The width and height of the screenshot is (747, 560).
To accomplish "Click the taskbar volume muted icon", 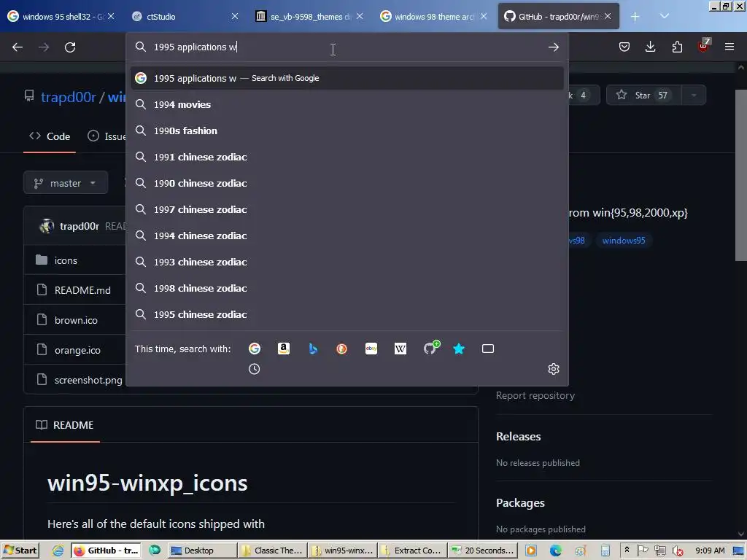I will pyautogui.click(x=677, y=551).
